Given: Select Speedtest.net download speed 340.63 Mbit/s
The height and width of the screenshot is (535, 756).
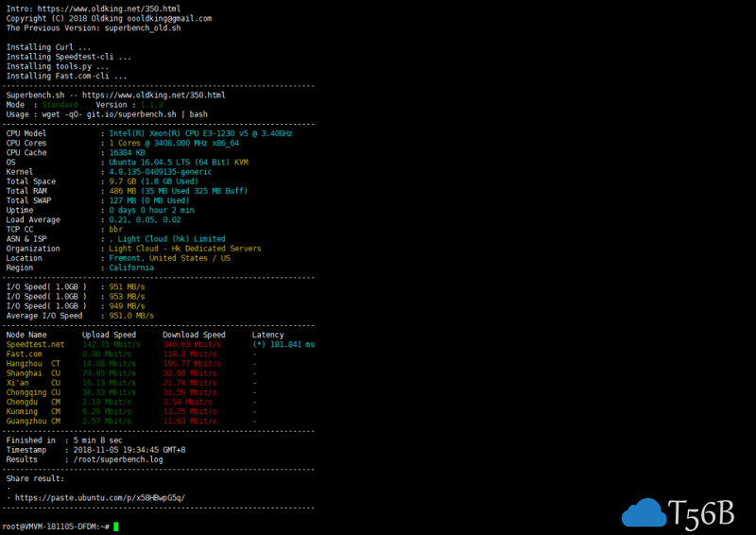Looking at the screenshot, I should 192,344.
